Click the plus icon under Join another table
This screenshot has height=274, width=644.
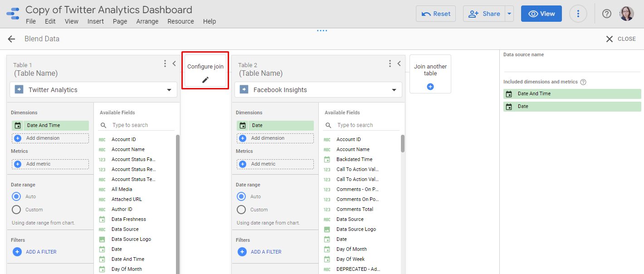pos(430,86)
